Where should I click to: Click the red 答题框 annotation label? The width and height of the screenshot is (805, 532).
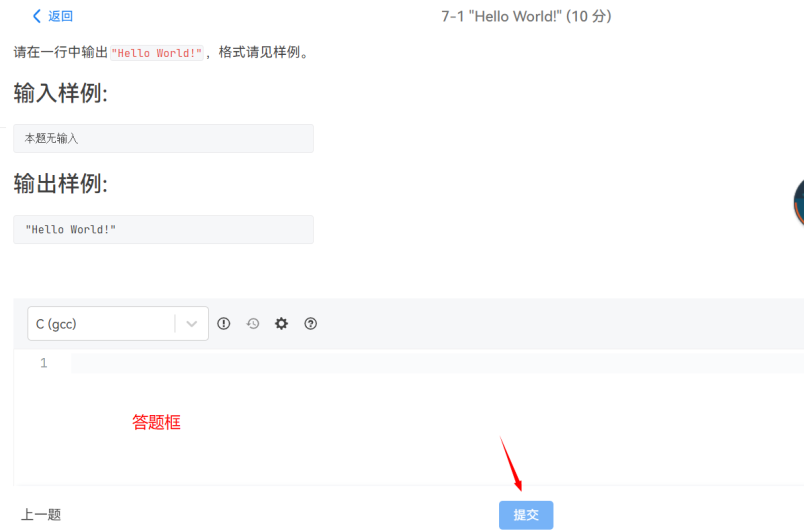157,423
